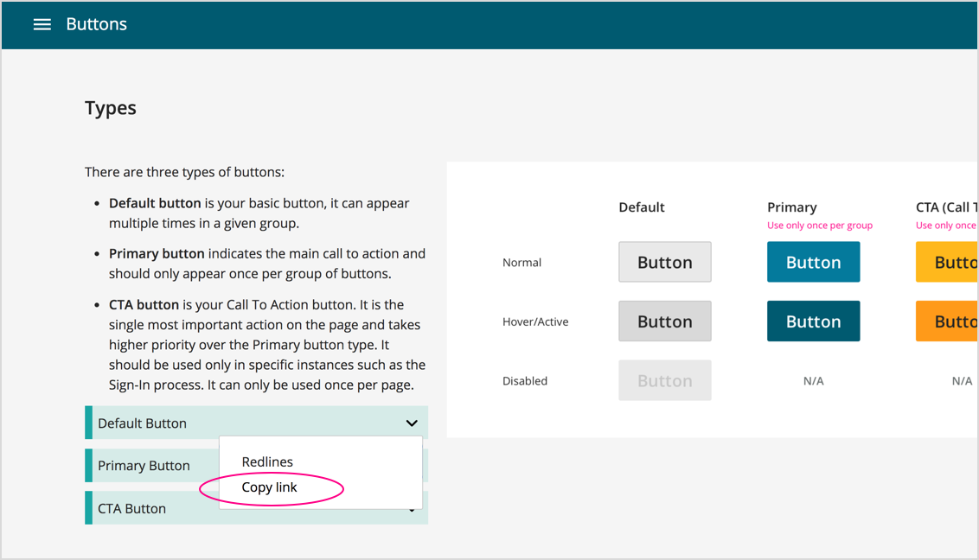This screenshot has height=560, width=979.
Task: Click the Buttons page title in header
Action: [x=96, y=24]
